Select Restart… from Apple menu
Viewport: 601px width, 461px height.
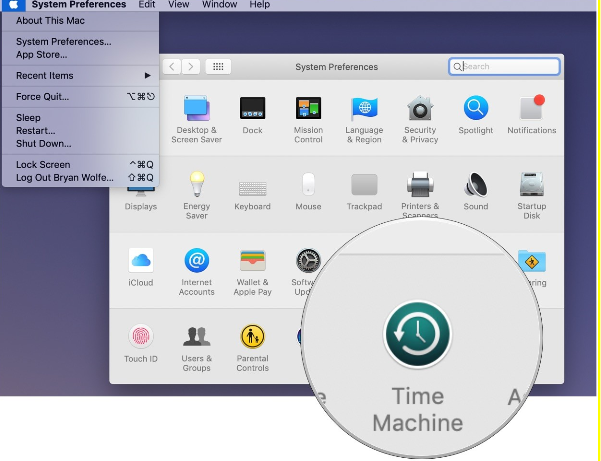coord(80,131)
